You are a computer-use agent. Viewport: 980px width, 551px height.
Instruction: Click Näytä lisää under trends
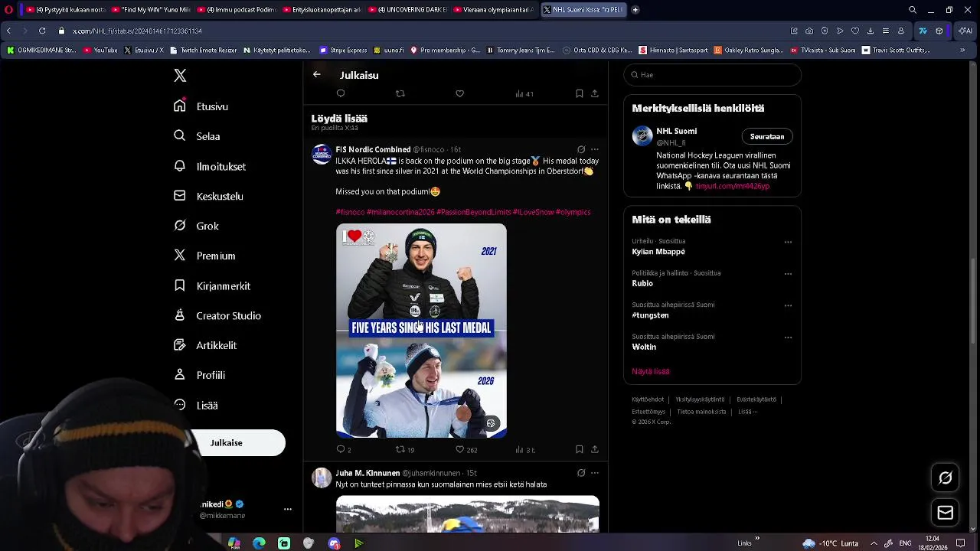651,371
